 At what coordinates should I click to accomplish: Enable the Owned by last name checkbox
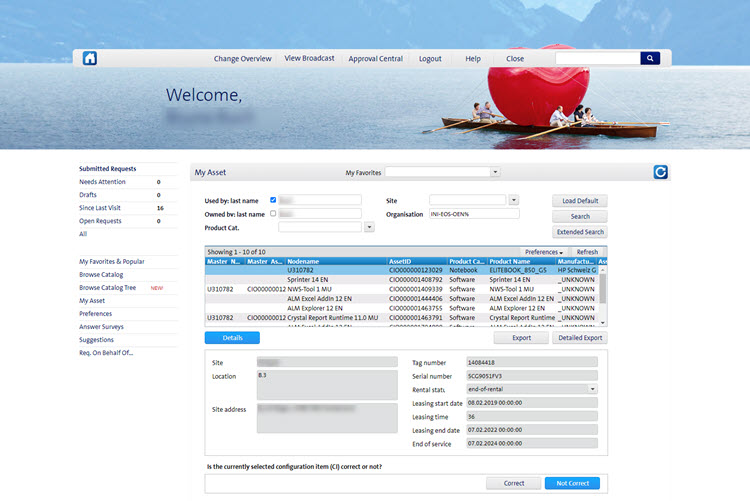click(273, 214)
